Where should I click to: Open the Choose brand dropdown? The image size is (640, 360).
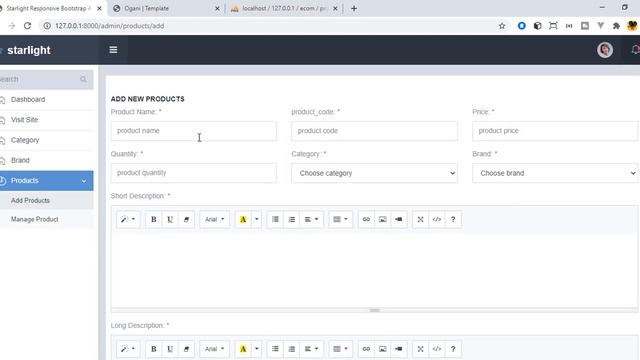point(555,173)
